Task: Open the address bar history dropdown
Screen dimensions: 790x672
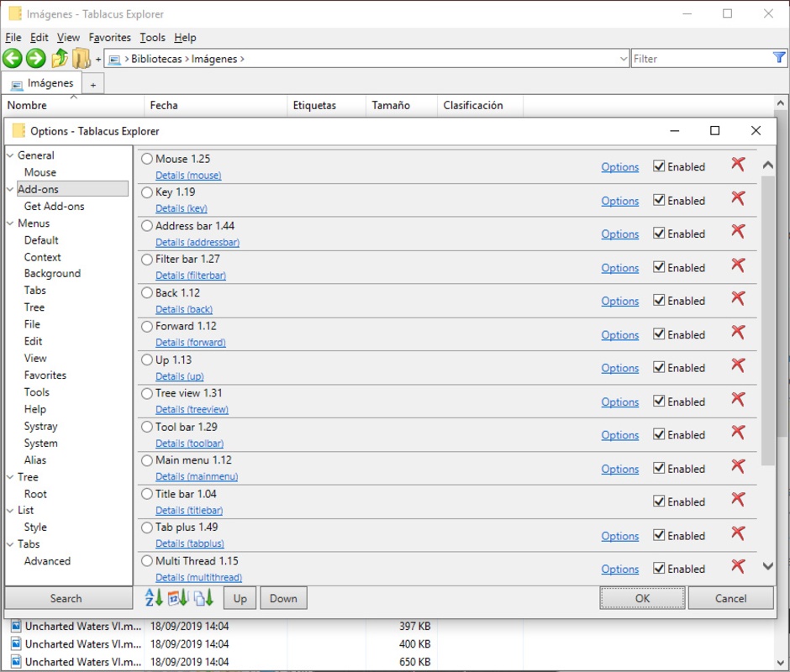Action: point(624,59)
